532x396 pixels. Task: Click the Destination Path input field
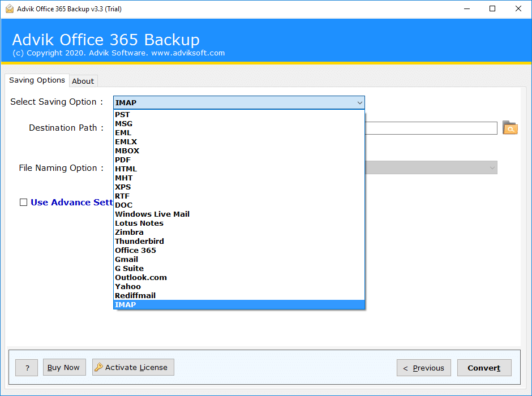tap(431, 128)
